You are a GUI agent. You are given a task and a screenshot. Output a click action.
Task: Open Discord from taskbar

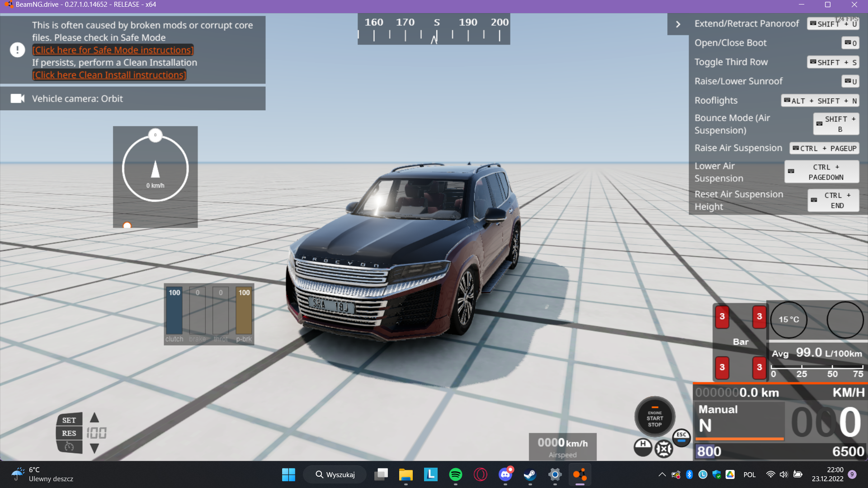[505, 474]
